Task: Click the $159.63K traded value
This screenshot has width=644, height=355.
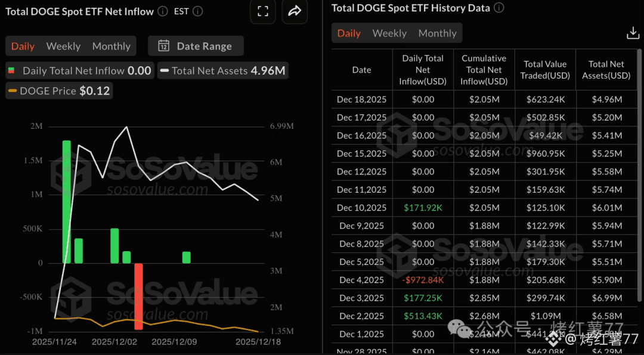Action: 545,190
